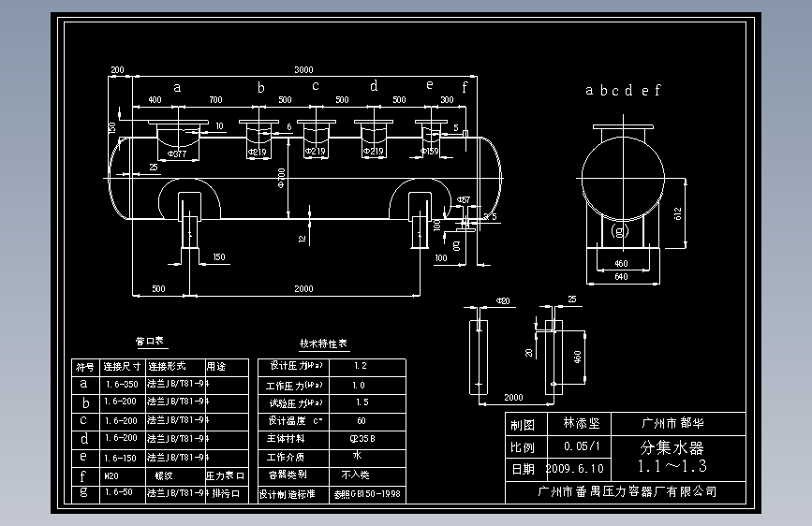This screenshot has width=812, height=526.
Task: Select the 60 design temperature value
Action: pyautogui.click(x=361, y=421)
